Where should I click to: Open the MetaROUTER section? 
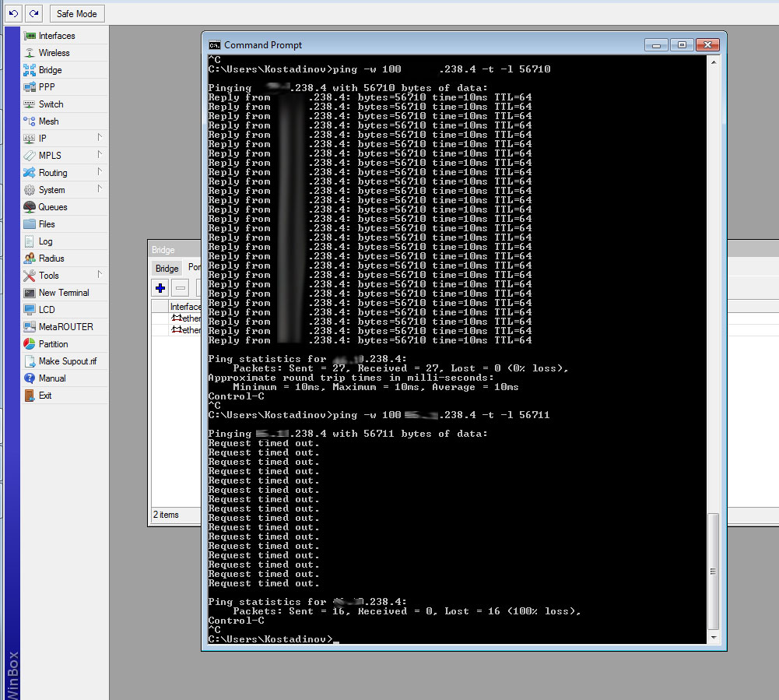pos(65,327)
